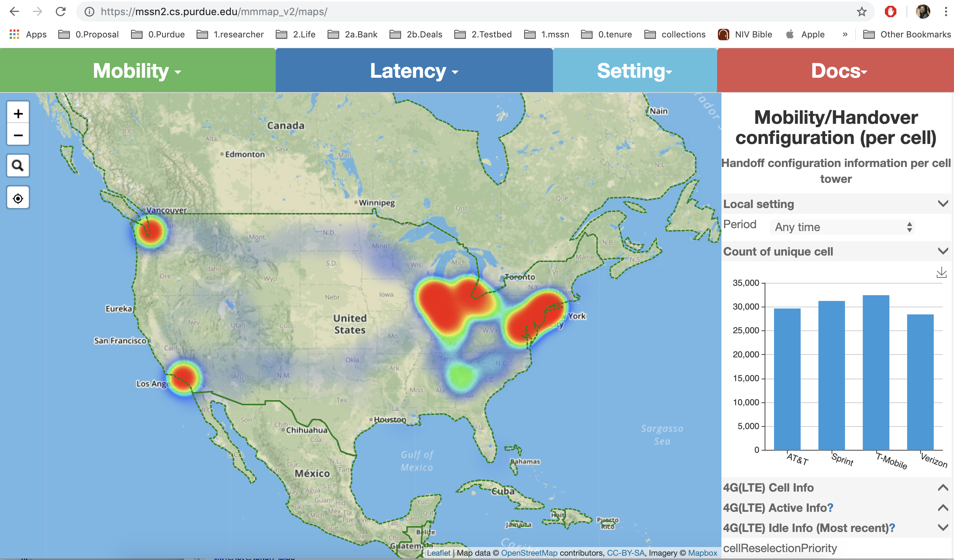Select the AT&T bar in chart
The width and height of the screenshot is (954, 560).
point(787,379)
